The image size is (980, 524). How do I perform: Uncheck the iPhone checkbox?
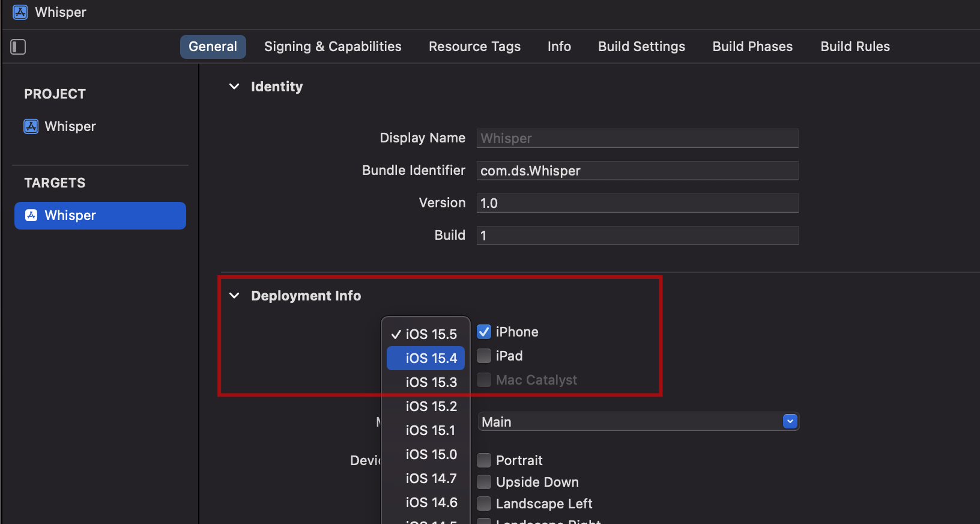point(484,332)
